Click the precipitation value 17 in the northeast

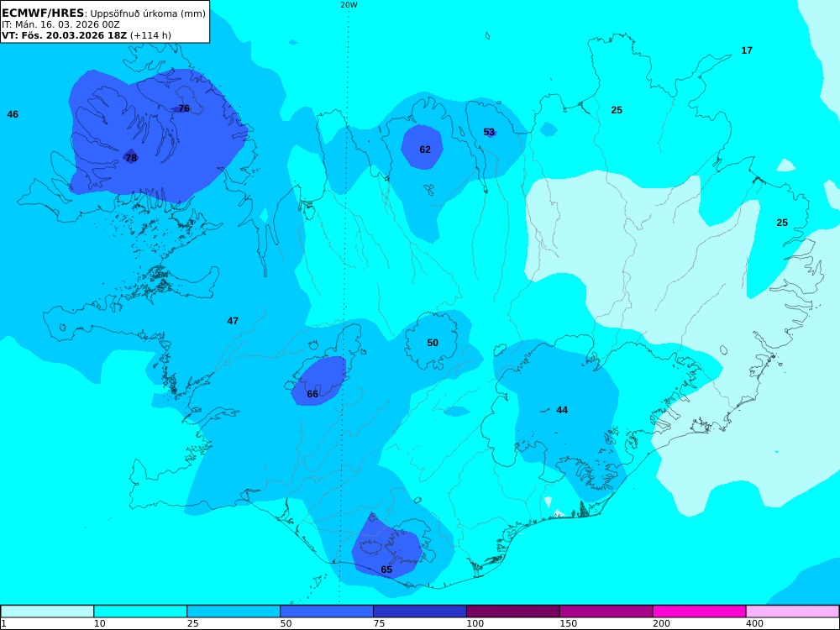point(747,50)
